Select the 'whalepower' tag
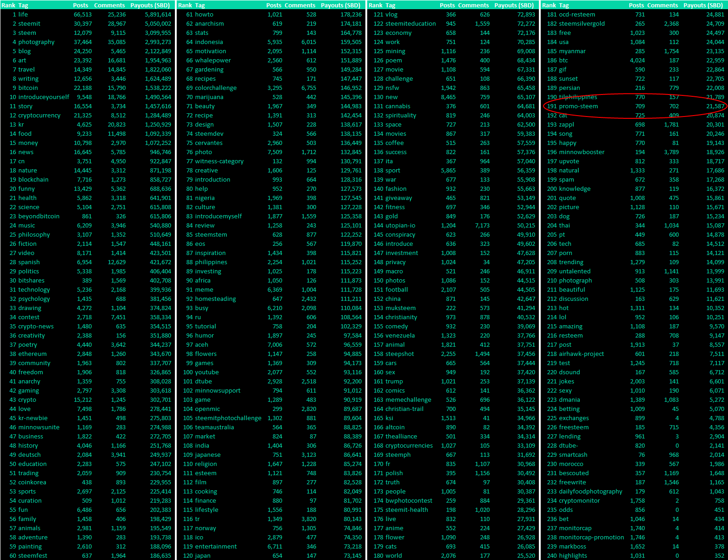This screenshot has height=560, width=728. [x=213, y=60]
